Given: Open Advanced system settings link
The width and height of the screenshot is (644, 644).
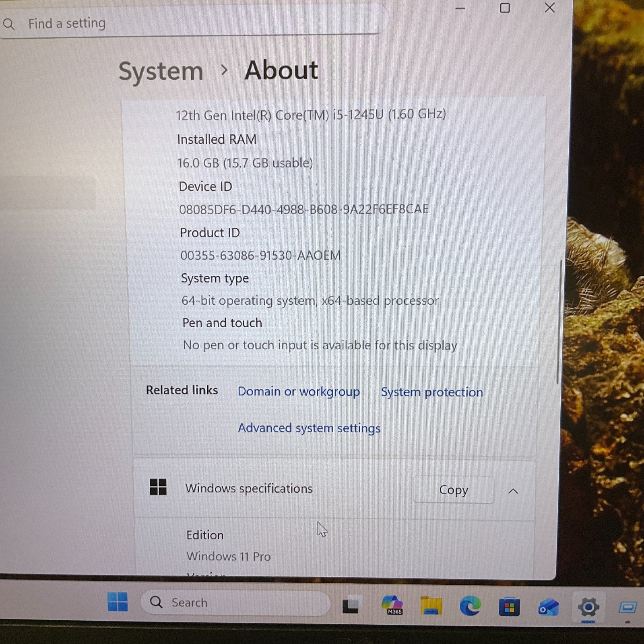Looking at the screenshot, I should [x=309, y=428].
